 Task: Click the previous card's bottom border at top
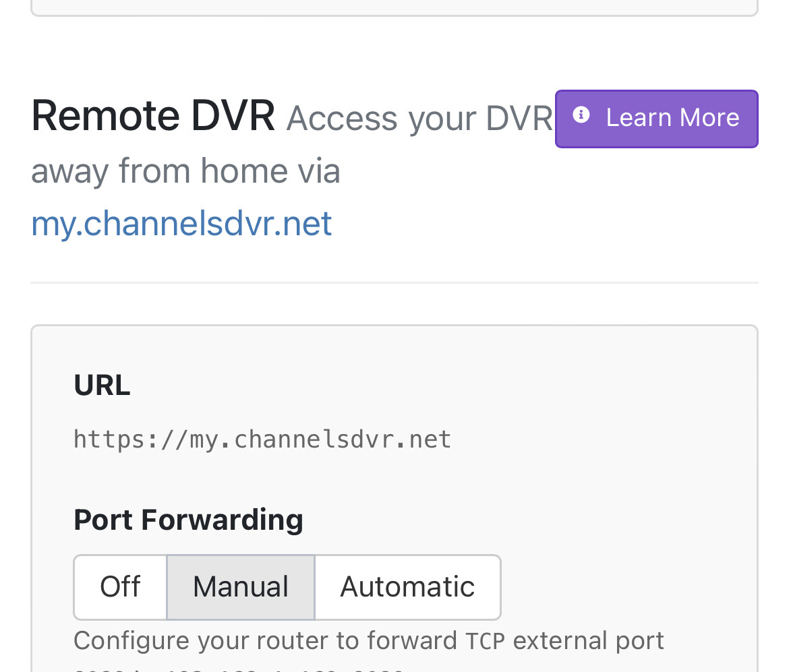[394, 14]
